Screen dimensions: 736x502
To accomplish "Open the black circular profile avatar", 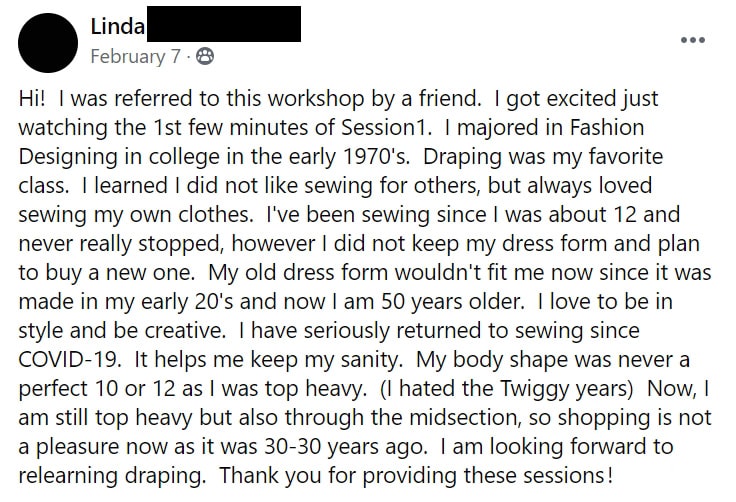I will coord(48,43).
